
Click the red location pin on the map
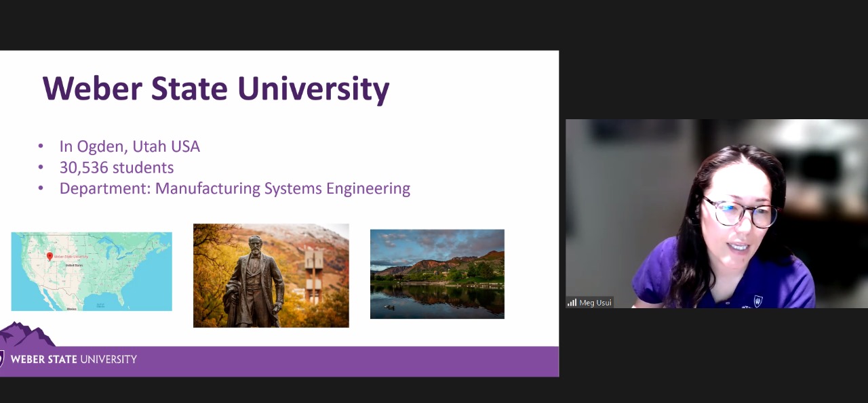pyautogui.click(x=50, y=257)
